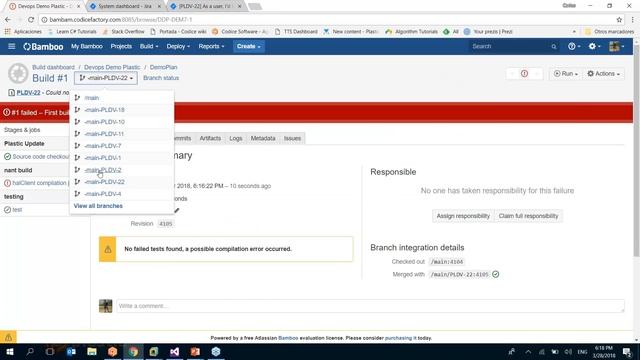Bookmark this page with the star icon
Image resolution: width=640 pixels, height=360 pixels.
619,20
